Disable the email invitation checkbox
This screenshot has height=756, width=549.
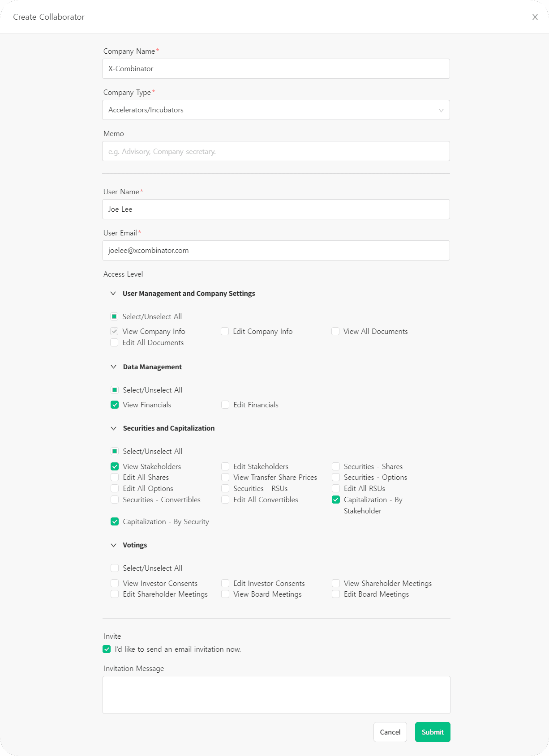pyautogui.click(x=107, y=649)
